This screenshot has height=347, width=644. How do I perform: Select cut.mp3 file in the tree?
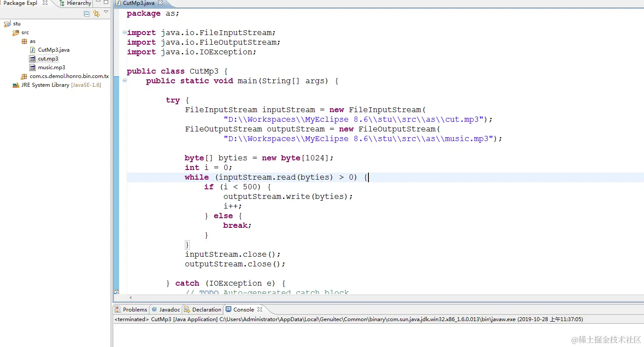point(48,59)
